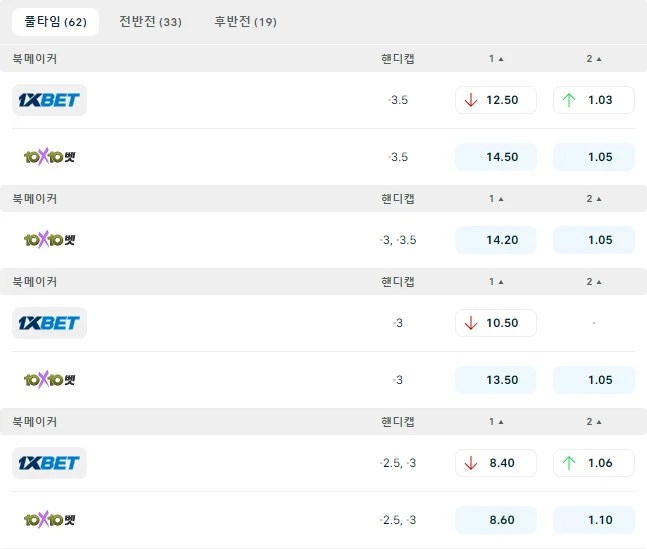The image size is (647, 549).
Task: Open the 1XBET logo in the -3.5 row
Action: (49, 100)
